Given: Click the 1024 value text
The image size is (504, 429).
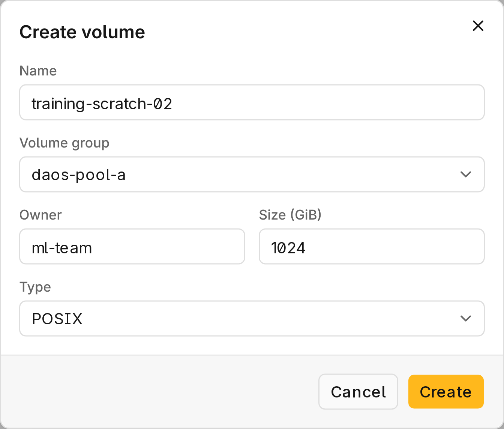Looking at the screenshot, I should coord(288,248).
